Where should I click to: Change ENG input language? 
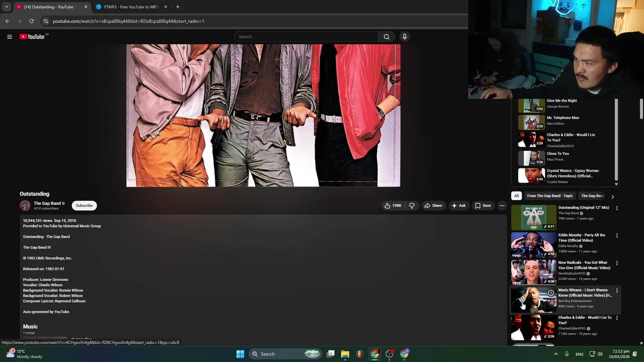(x=580, y=354)
